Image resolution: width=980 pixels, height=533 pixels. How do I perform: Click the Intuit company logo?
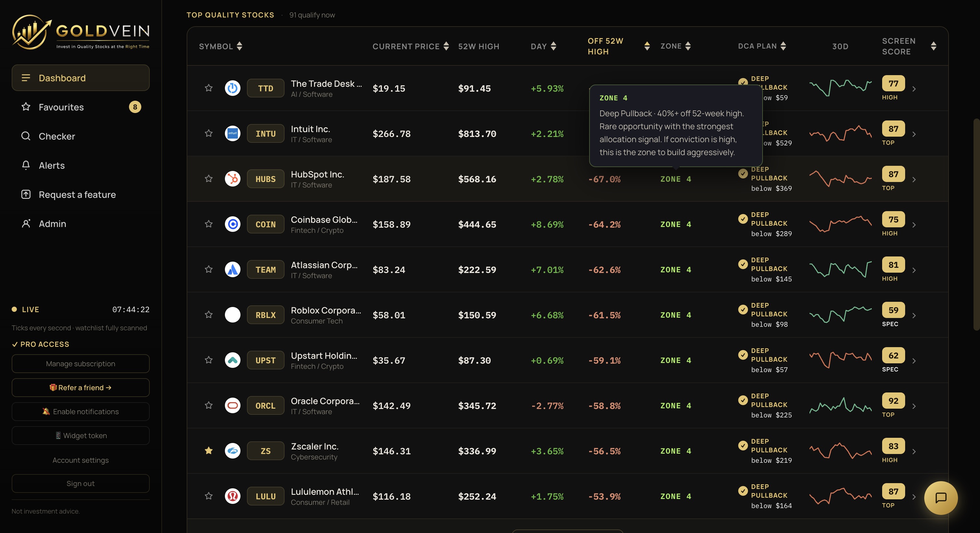pos(232,133)
